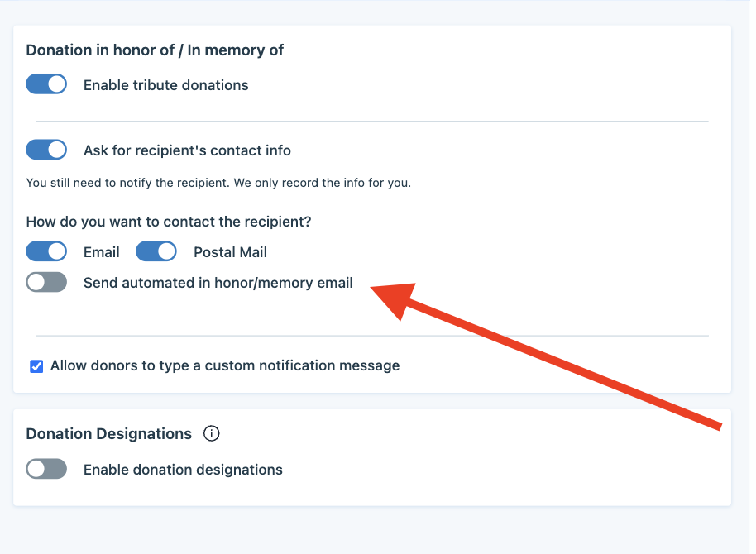The height and width of the screenshot is (554, 756).
Task: Click the Donation Designations info icon
Action: 211,433
